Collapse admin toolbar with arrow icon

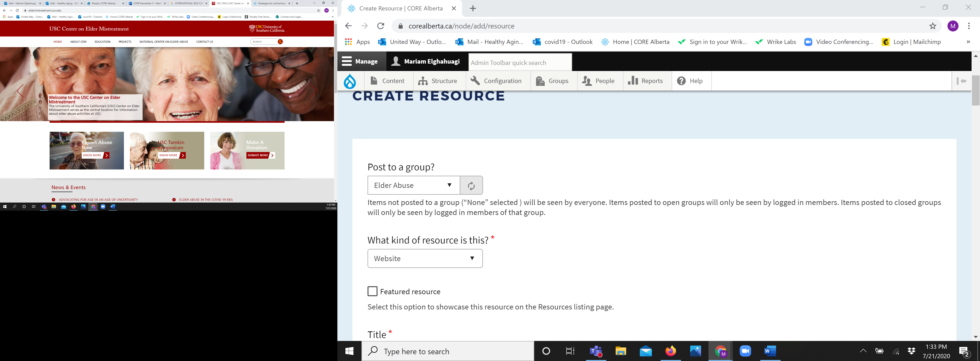[961, 81]
